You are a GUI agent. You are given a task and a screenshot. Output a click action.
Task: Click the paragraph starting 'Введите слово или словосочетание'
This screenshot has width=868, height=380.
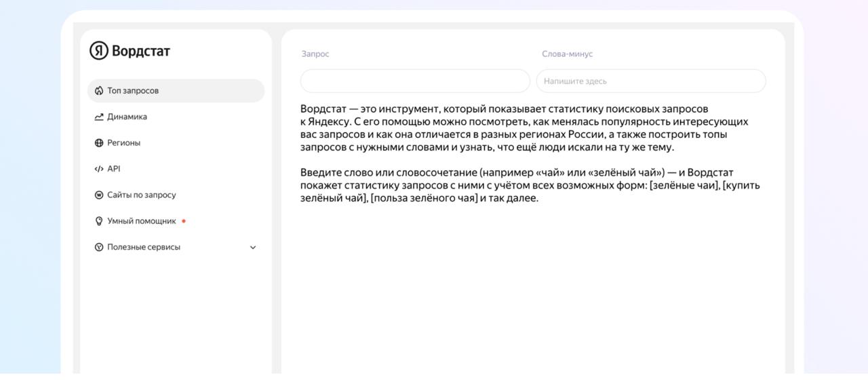click(530, 186)
